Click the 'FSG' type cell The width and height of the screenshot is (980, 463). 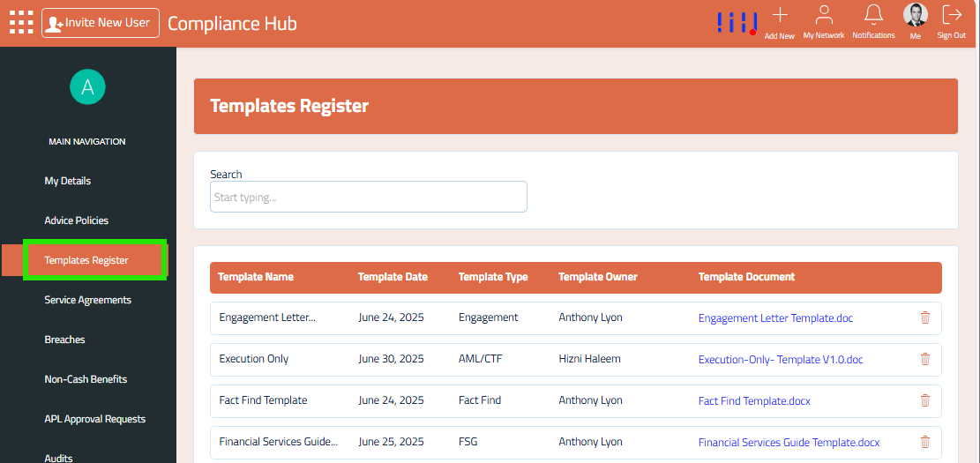[468, 442]
